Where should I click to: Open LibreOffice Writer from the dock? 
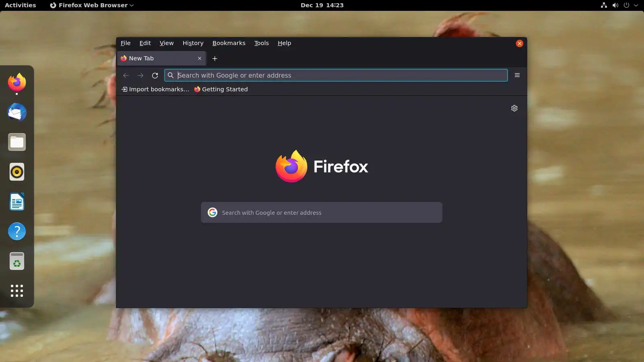coord(17,202)
